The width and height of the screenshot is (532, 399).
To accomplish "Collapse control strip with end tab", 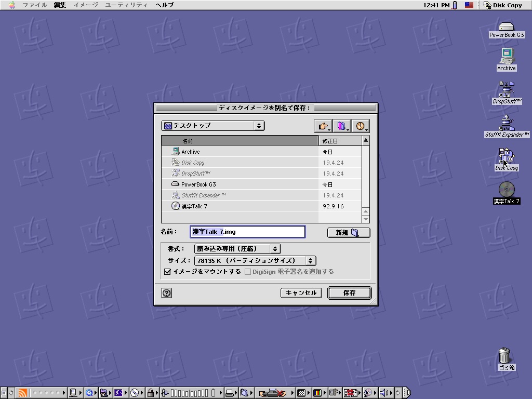I will point(407,393).
